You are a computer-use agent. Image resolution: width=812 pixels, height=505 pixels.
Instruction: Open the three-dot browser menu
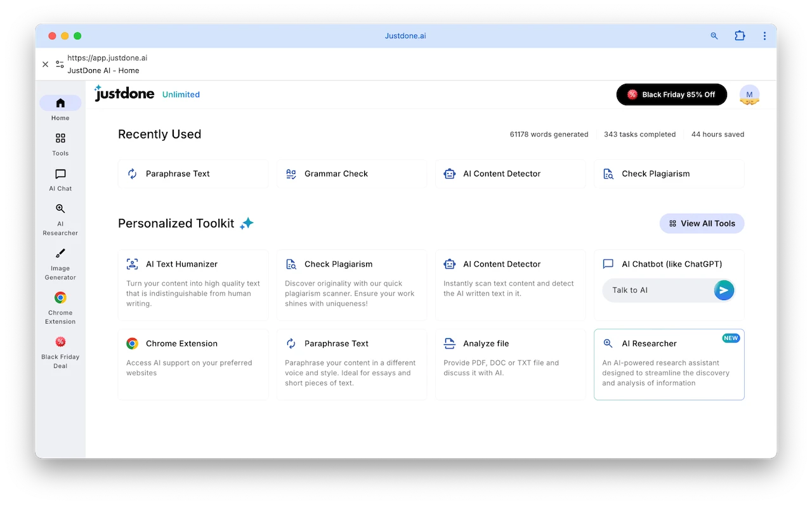click(x=764, y=36)
